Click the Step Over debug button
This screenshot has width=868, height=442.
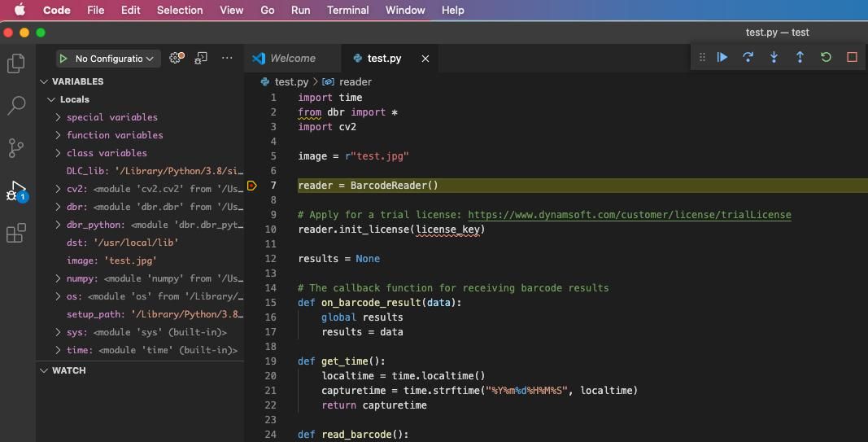pos(748,57)
